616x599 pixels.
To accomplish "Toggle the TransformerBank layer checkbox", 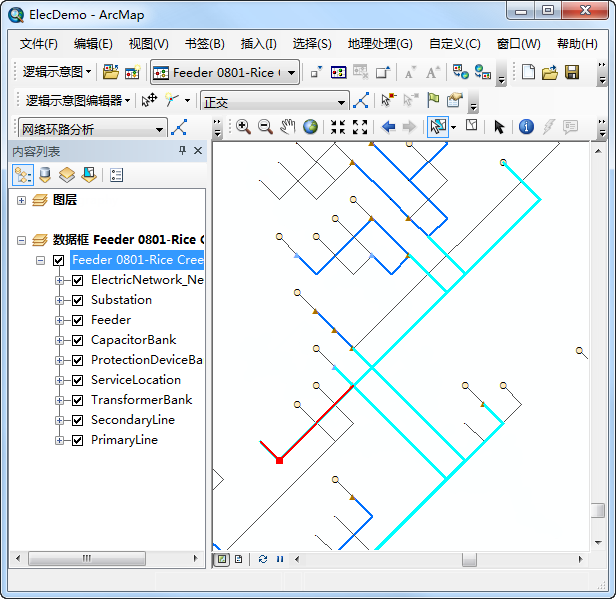I will pyautogui.click(x=77, y=400).
